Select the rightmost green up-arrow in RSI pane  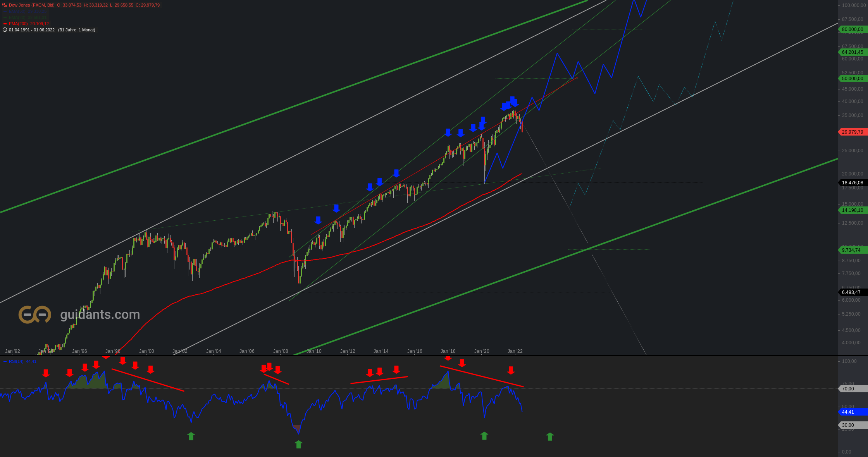550,436
